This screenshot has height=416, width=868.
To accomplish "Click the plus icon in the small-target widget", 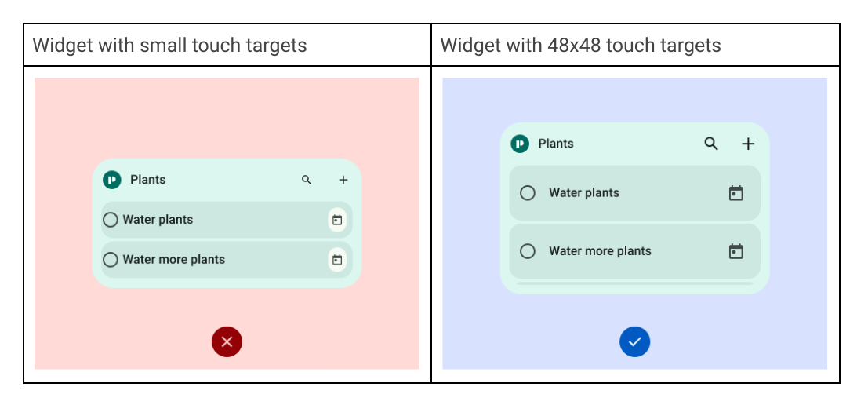I will (343, 180).
